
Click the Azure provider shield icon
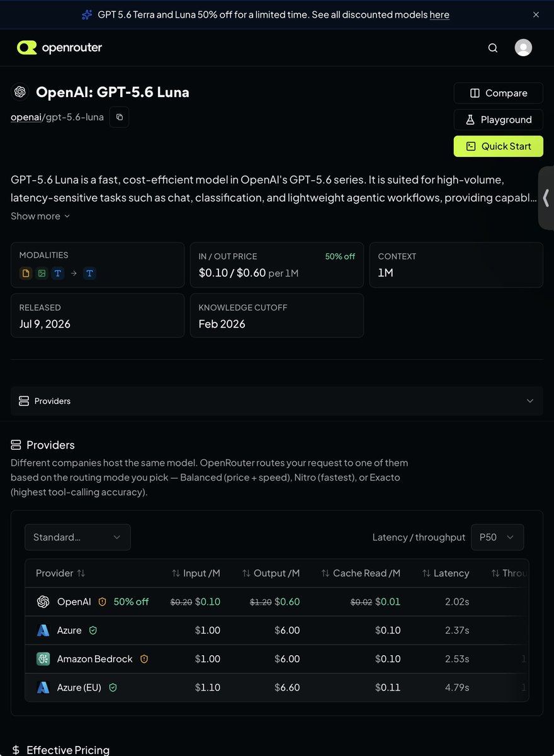tap(93, 630)
